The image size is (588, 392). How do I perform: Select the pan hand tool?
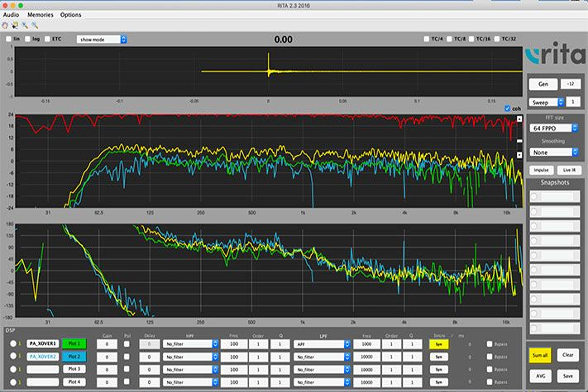pos(5,25)
